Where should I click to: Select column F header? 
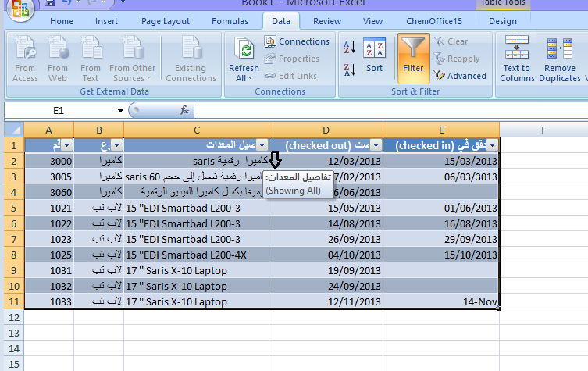pyautogui.click(x=543, y=130)
